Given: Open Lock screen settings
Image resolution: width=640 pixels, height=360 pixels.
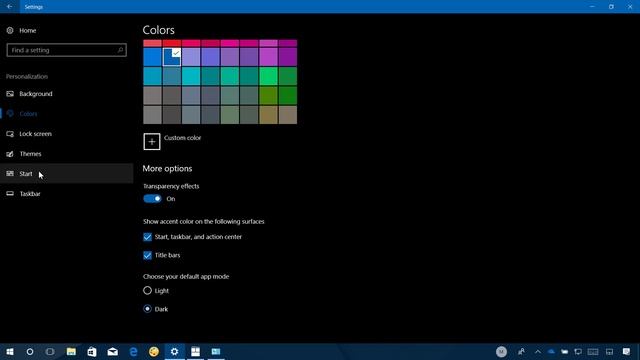Looking at the screenshot, I should click(67, 134).
